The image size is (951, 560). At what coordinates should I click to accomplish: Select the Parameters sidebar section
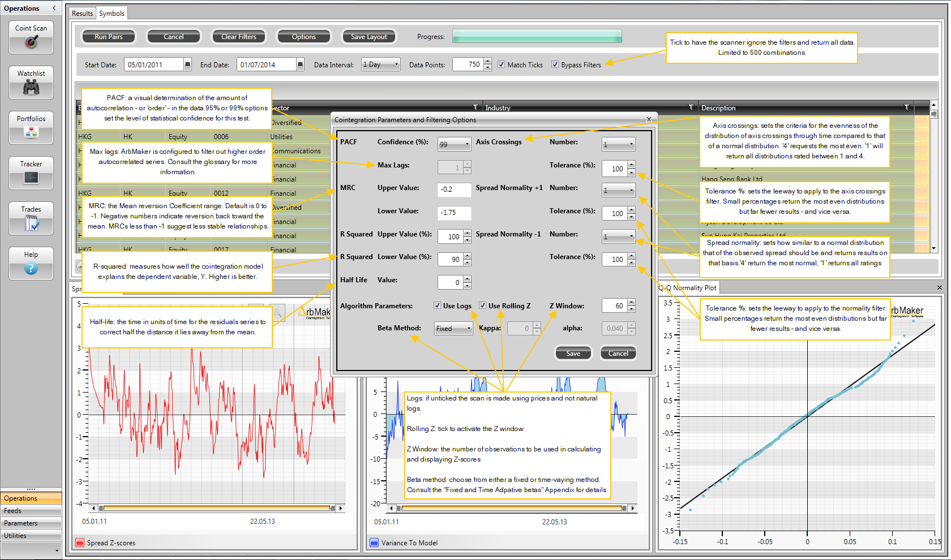(x=31, y=523)
